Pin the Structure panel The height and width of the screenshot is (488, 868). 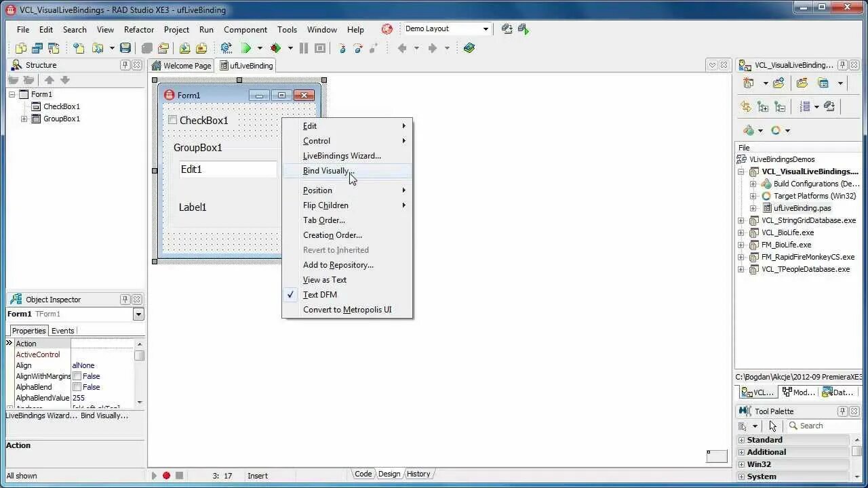pos(125,65)
